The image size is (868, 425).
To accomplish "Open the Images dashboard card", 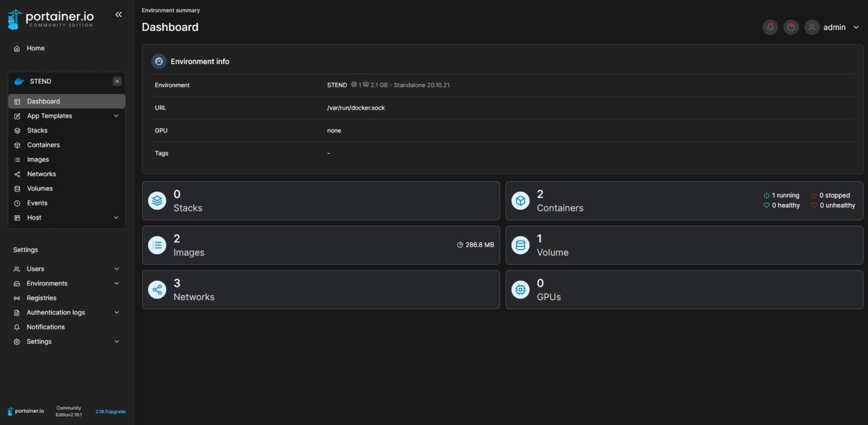I will (321, 245).
